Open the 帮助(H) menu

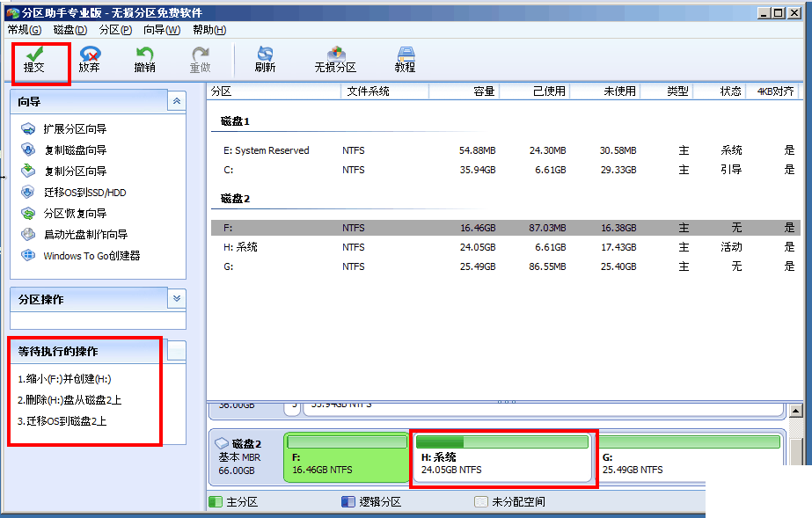pyautogui.click(x=209, y=30)
